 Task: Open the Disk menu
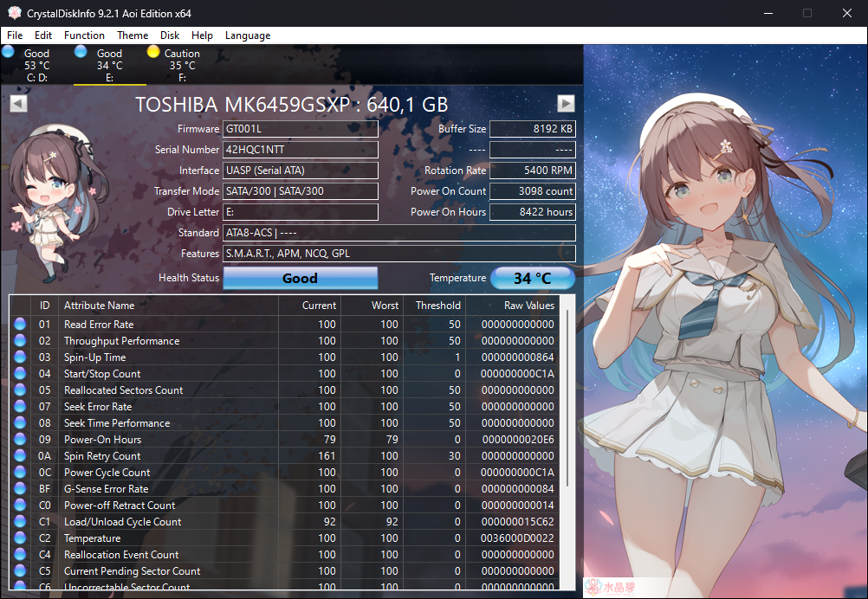(170, 35)
